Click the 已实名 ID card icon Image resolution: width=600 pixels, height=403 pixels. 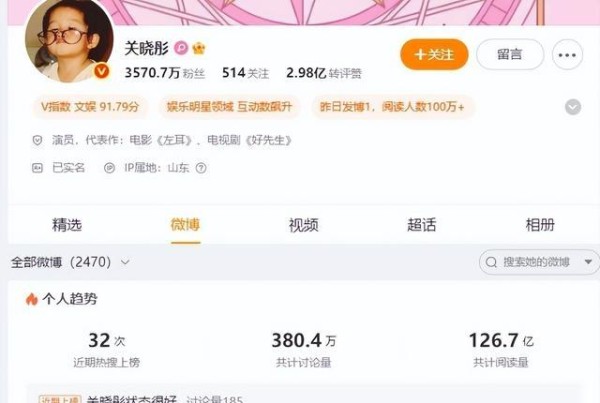37,168
